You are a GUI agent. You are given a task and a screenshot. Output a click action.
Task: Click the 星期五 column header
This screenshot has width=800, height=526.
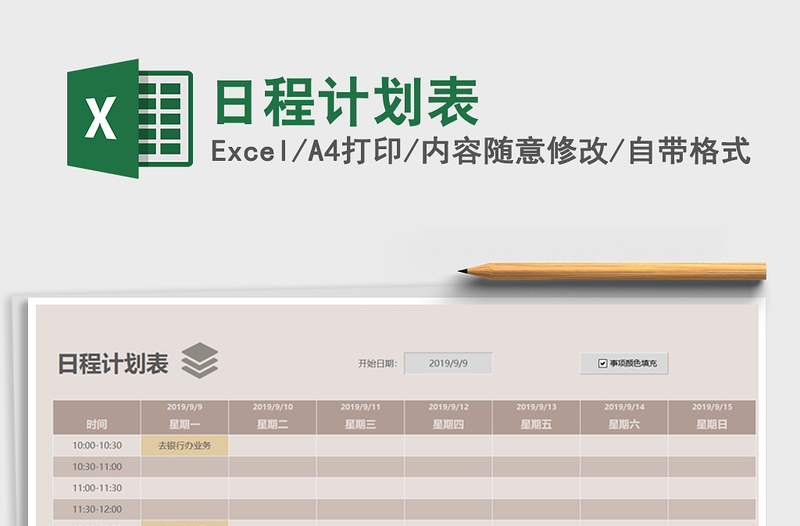pos(536,424)
